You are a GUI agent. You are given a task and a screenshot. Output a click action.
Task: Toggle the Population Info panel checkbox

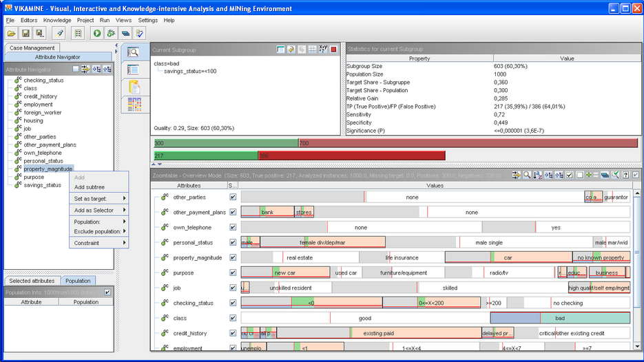pos(107,292)
